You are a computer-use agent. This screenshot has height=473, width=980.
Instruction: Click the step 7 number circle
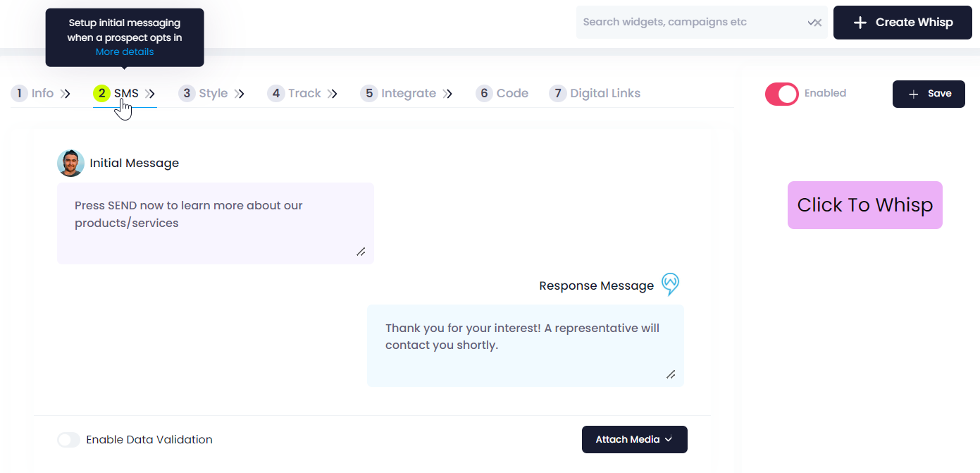[x=558, y=93]
